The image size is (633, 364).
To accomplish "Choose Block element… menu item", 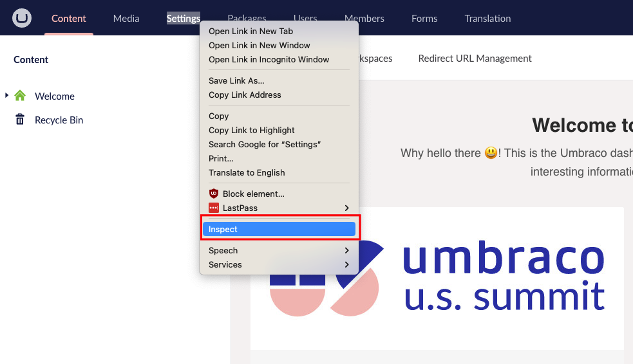I will 279,194.
